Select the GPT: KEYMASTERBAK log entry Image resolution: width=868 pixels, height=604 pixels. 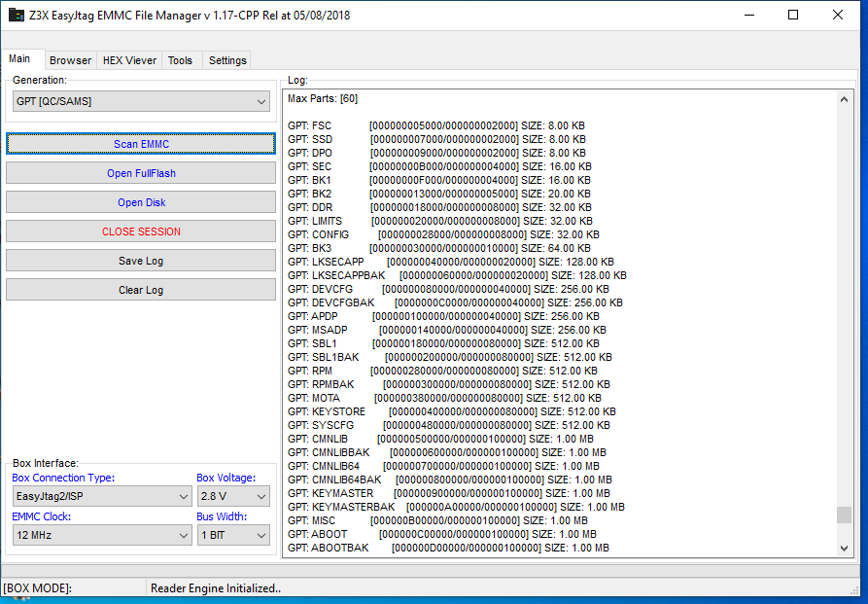click(456, 507)
